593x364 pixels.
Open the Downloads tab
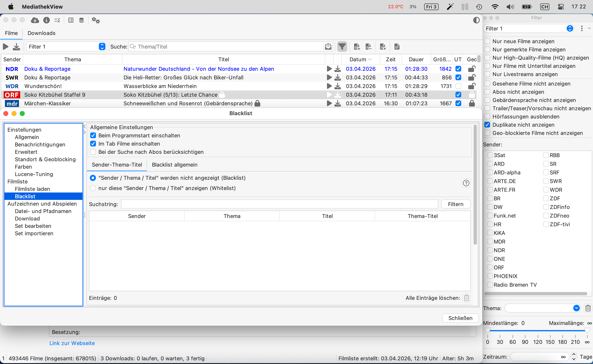[41, 33]
